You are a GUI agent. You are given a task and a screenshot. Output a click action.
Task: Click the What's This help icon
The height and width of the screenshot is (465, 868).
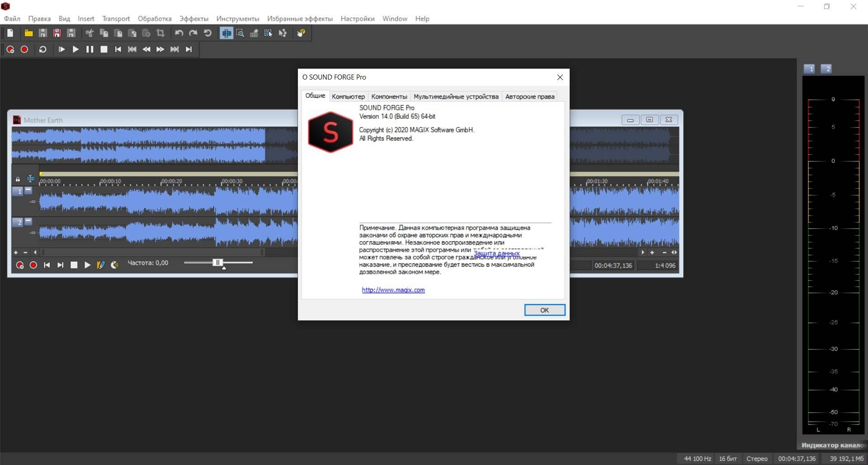(302, 33)
